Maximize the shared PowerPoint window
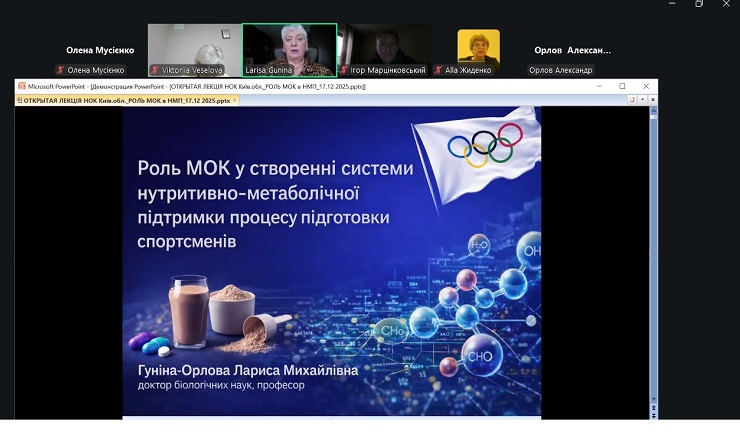The width and height of the screenshot is (740, 432). [x=622, y=87]
